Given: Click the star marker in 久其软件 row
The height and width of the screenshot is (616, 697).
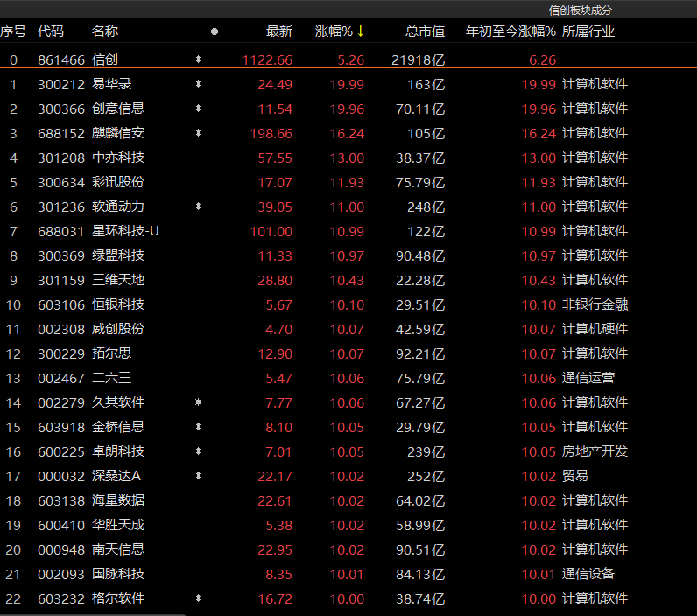Looking at the screenshot, I should pos(198,402).
